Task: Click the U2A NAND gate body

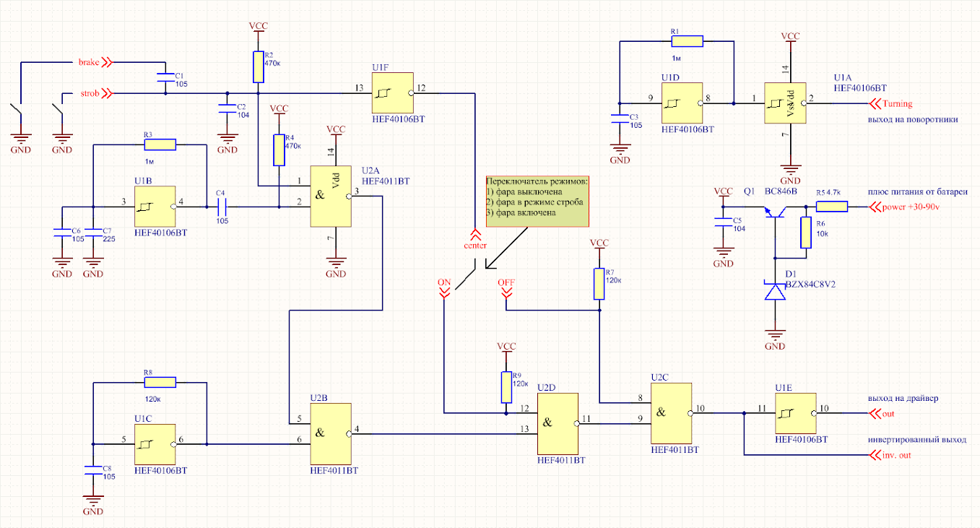Action: pos(331,196)
